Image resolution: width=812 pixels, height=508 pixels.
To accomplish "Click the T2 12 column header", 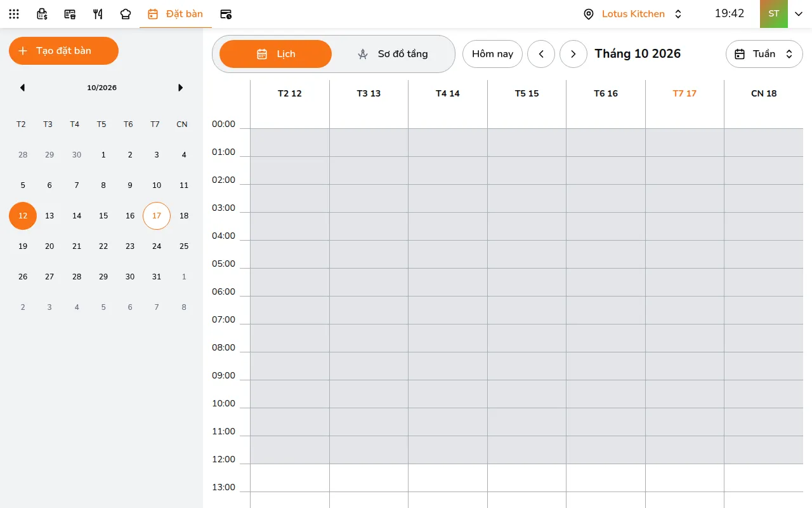I will click(x=290, y=93).
